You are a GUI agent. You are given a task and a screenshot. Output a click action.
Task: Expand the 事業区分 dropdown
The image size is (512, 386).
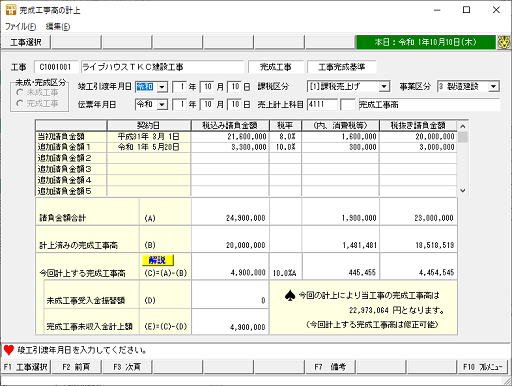493,87
